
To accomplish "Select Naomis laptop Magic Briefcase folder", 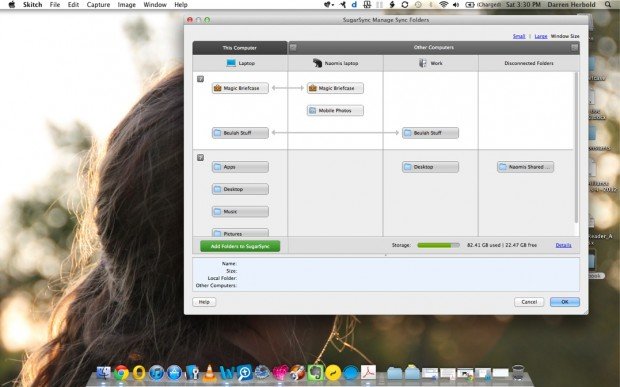I will [x=335, y=88].
